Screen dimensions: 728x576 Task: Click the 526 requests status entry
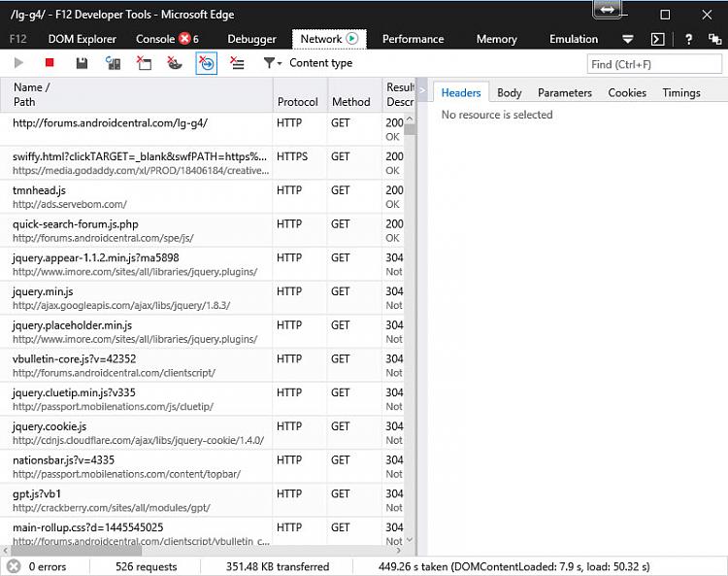[146, 566]
